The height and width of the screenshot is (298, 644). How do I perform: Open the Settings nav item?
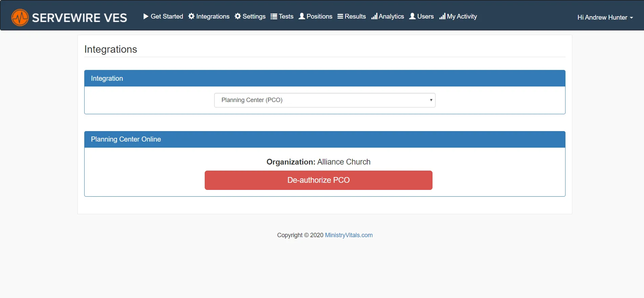coord(250,16)
